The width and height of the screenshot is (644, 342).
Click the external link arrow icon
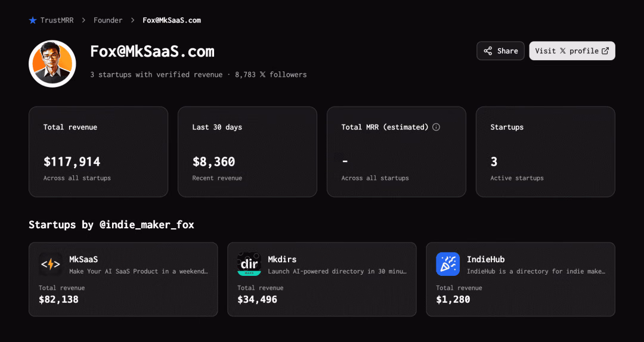(x=605, y=51)
